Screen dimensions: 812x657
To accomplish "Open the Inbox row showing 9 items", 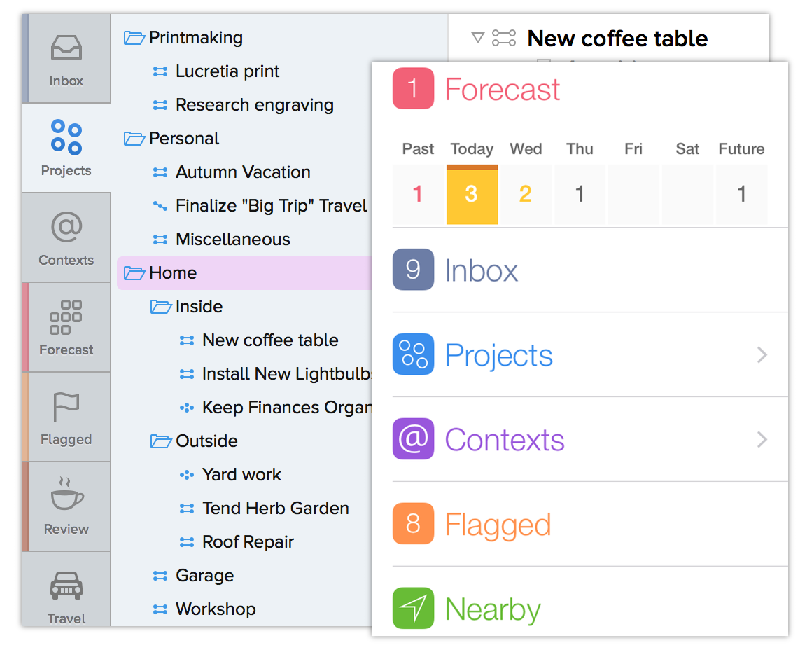I will 590,270.
